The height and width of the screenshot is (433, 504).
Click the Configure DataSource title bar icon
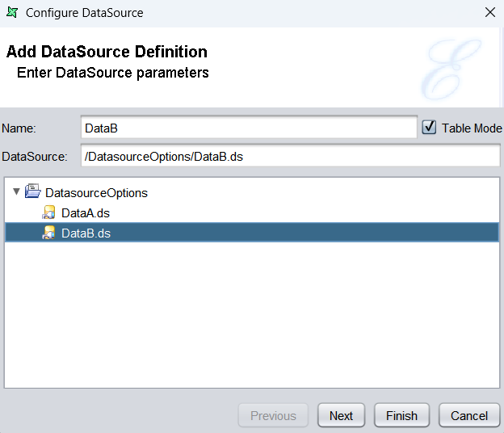pos(12,12)
